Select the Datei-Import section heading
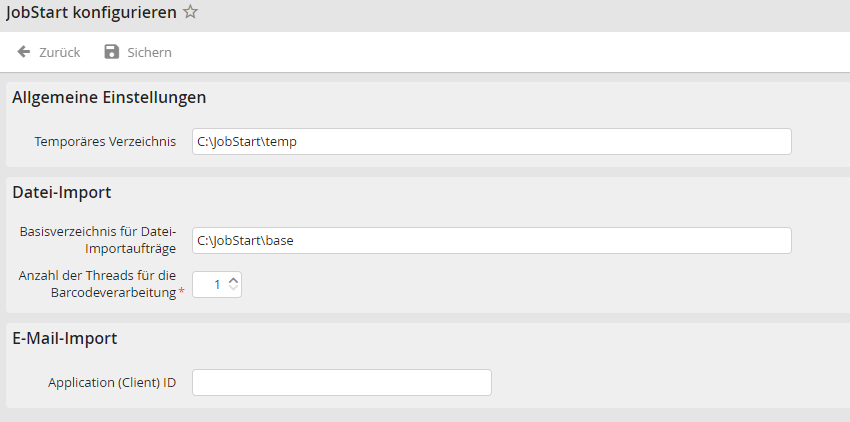The height and width of the screenshot is (422, 850). [x=61, y=192]
